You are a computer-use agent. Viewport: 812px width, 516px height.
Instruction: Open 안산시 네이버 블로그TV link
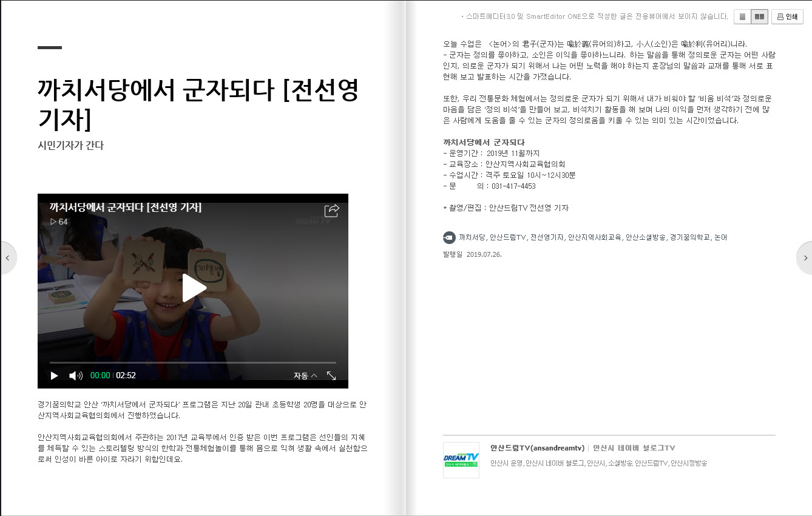pos(634,448)
